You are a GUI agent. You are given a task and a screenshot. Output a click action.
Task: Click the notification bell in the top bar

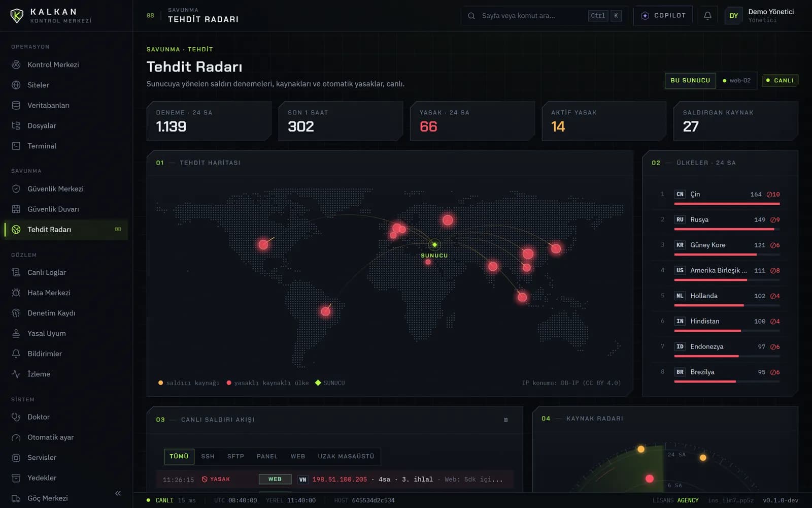point(707,16)
